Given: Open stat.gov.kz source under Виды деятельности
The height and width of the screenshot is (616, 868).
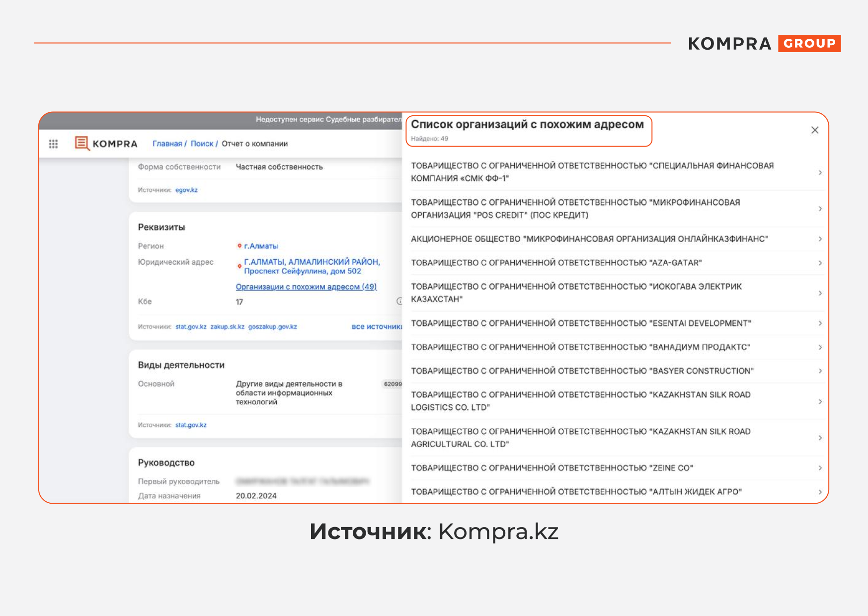Looking at the screenshot, I should 191,425.
